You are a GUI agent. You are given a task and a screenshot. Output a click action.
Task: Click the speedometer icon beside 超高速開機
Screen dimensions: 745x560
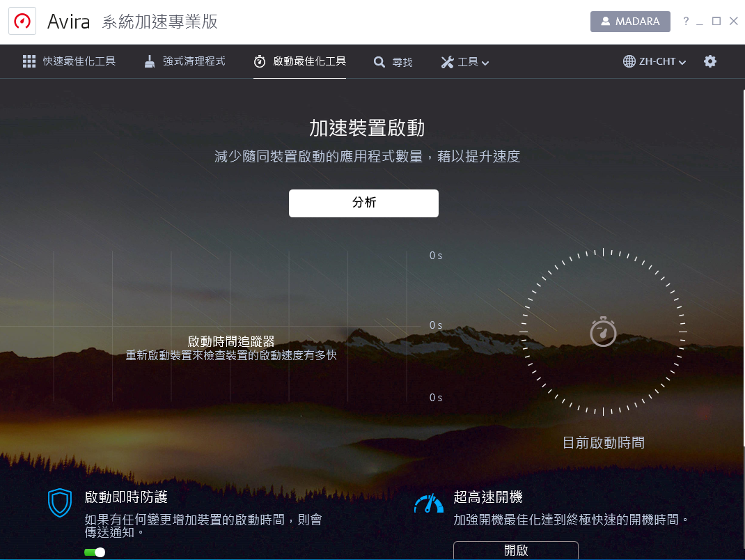pyautogui.click(x=429, y=504)
